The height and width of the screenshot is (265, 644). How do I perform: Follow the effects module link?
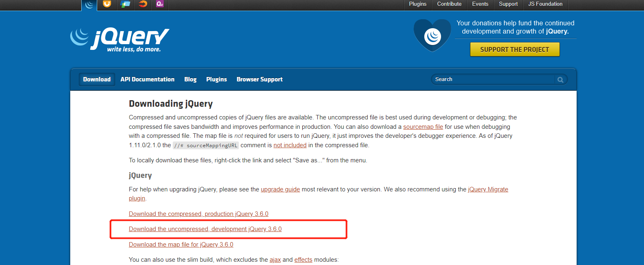303,260
